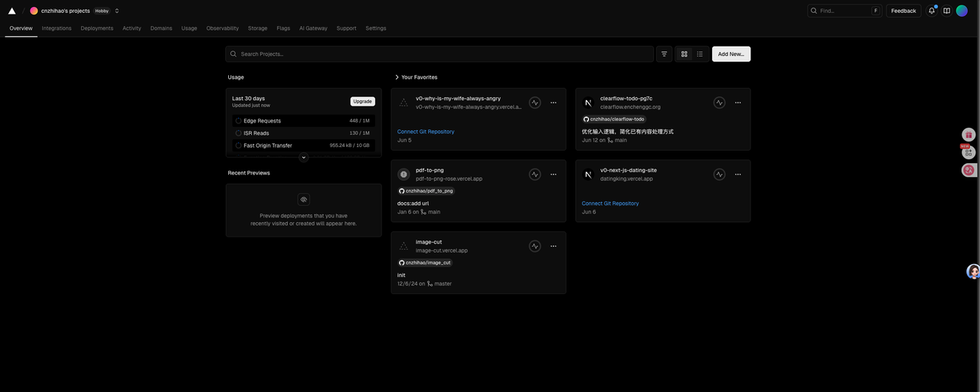Image resolution: width=980 pixels, height=392 pixels.
Task: Open the Add New... dropdown
Action: 731,54
